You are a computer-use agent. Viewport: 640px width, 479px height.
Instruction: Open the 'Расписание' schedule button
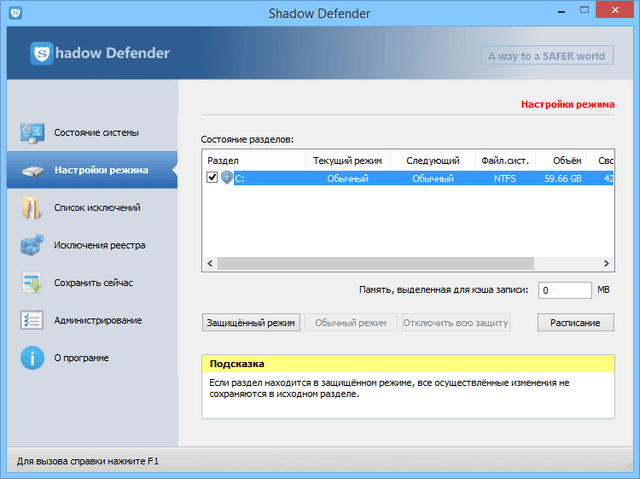coord(575,323)
